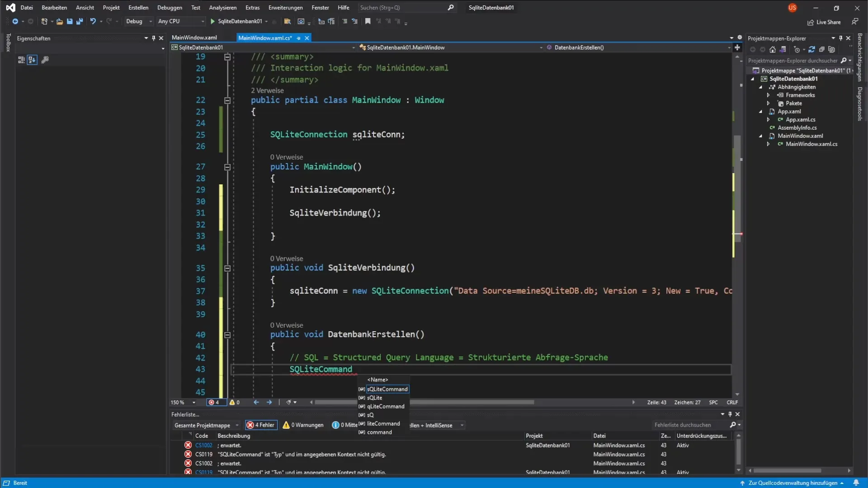Click the Undo arrow icon

point(93,21)
